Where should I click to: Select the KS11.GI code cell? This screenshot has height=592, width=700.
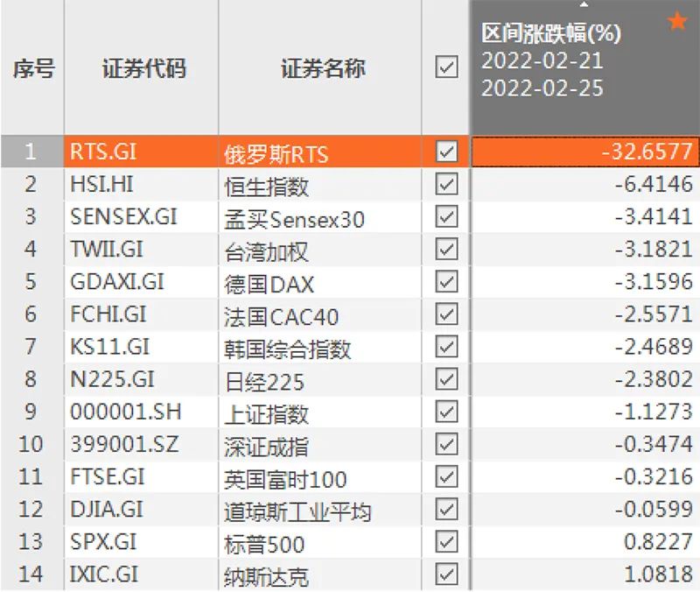(142, 347)
